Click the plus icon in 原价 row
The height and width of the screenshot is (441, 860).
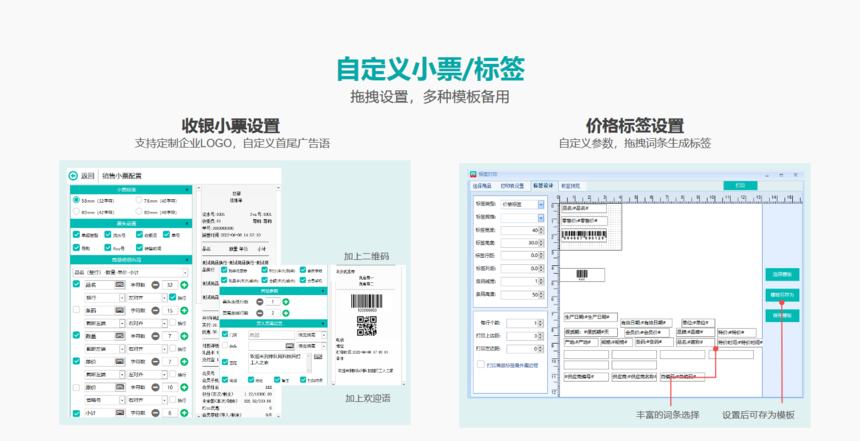click(184, 387)
